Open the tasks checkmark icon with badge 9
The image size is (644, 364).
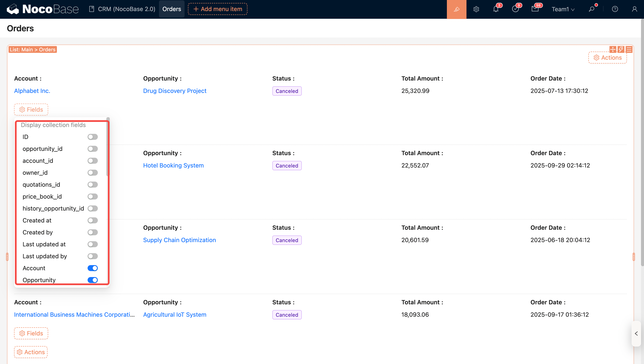pos(515,9)
